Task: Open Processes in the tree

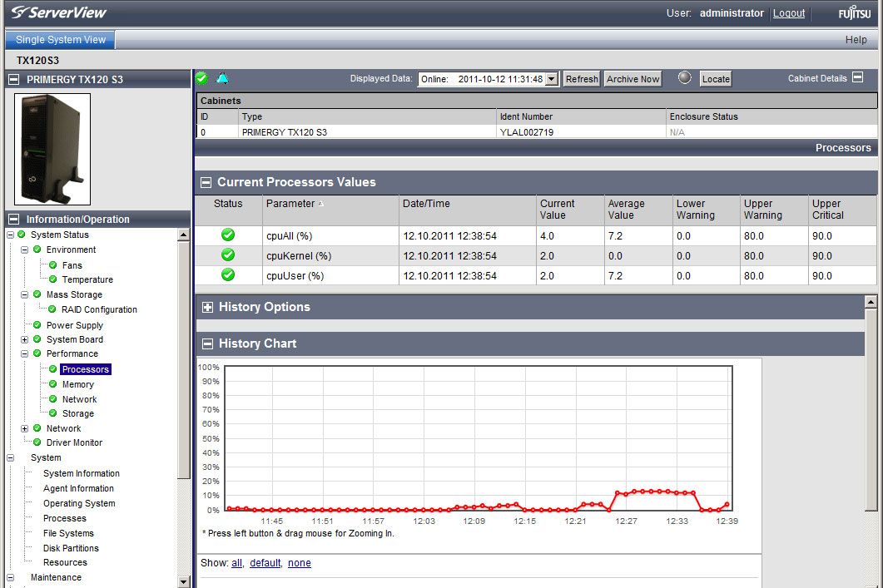Action: click(x=65, y=518)
